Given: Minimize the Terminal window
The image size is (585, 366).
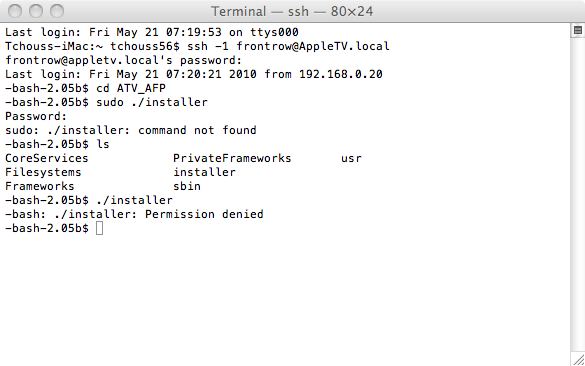Looking at the screenshot, I should [36, 11].
